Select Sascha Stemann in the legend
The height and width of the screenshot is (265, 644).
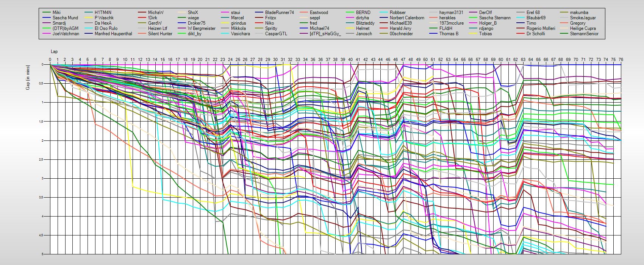495,18
